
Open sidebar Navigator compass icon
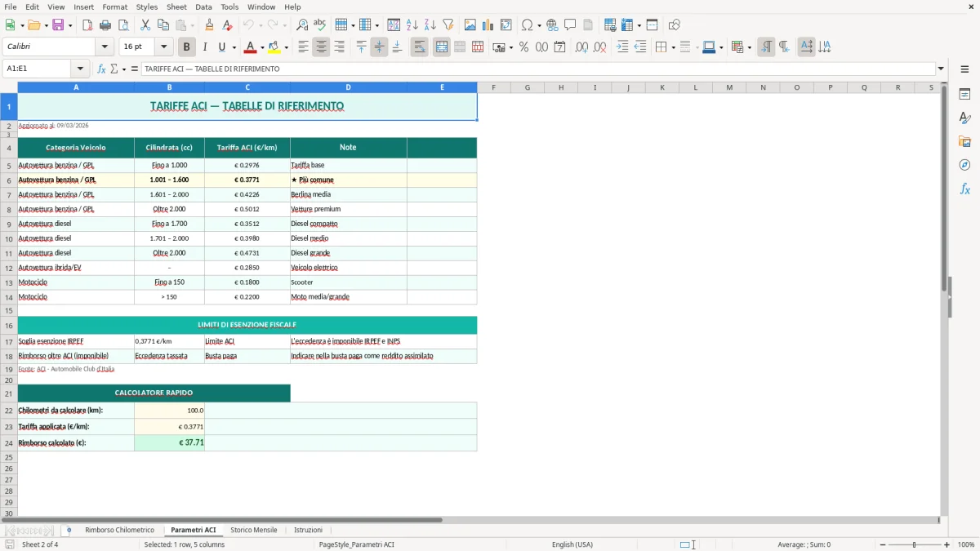(x=964, y=165)
